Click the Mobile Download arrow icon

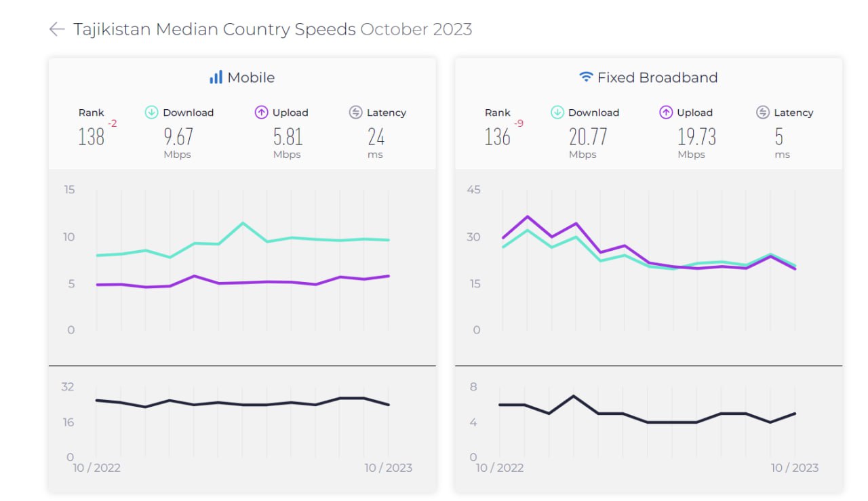152,113
